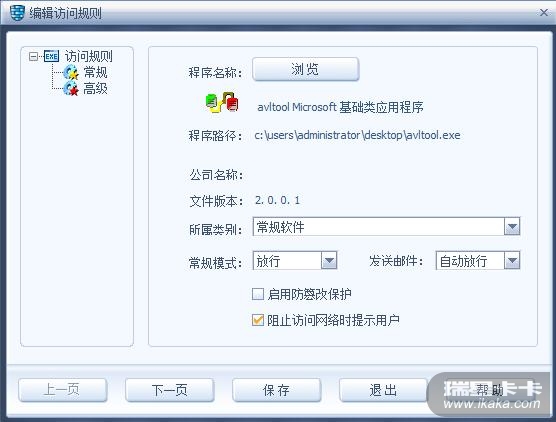Select the 常规 gear icon with yellow star
Image resolution: width=556 pixels, height=422 pixels.
[71, 72]
